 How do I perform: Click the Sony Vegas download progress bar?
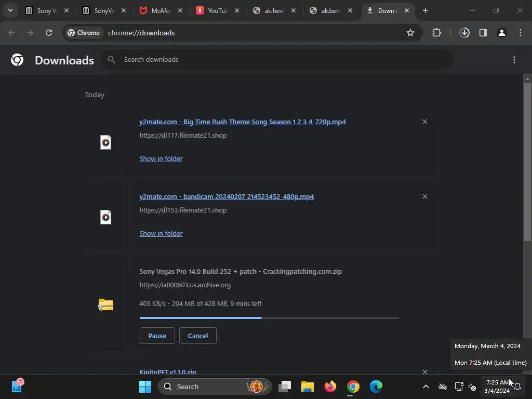coord(269,318)
